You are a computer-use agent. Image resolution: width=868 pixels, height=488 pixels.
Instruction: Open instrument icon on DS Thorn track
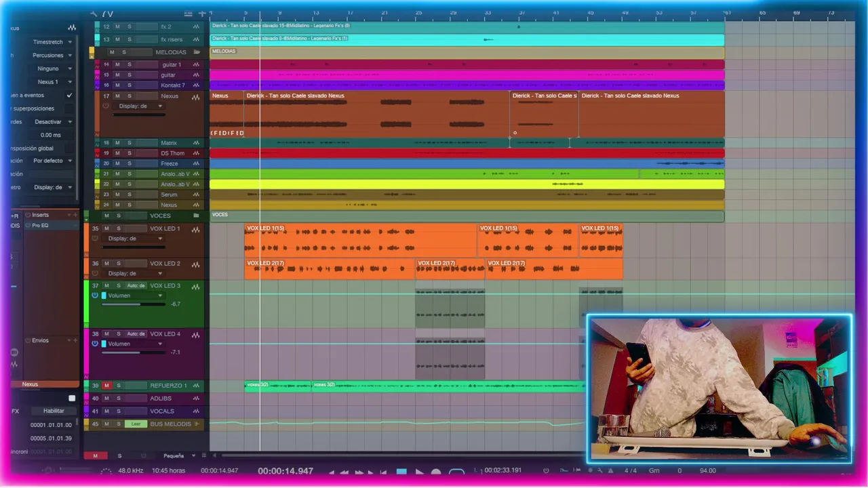196,153
